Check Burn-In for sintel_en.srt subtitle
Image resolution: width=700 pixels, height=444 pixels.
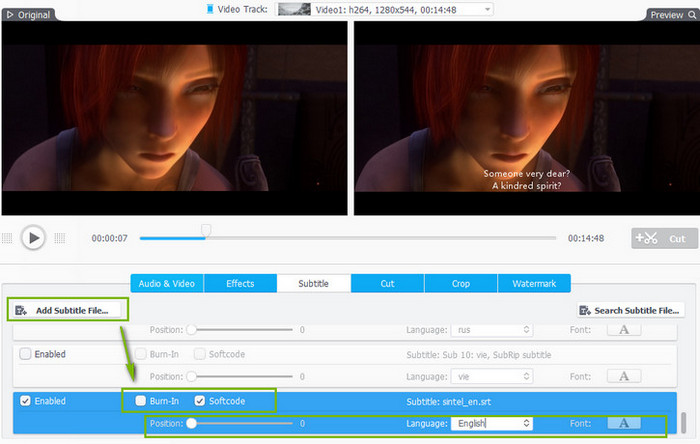tap(141, 401)
